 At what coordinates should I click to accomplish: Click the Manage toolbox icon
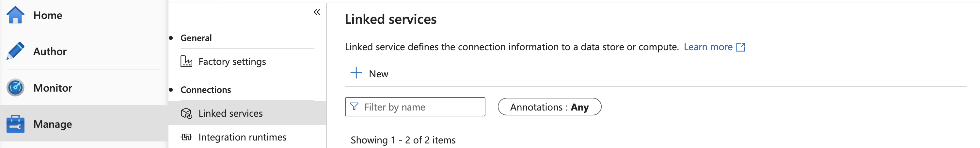coord(15,124)
